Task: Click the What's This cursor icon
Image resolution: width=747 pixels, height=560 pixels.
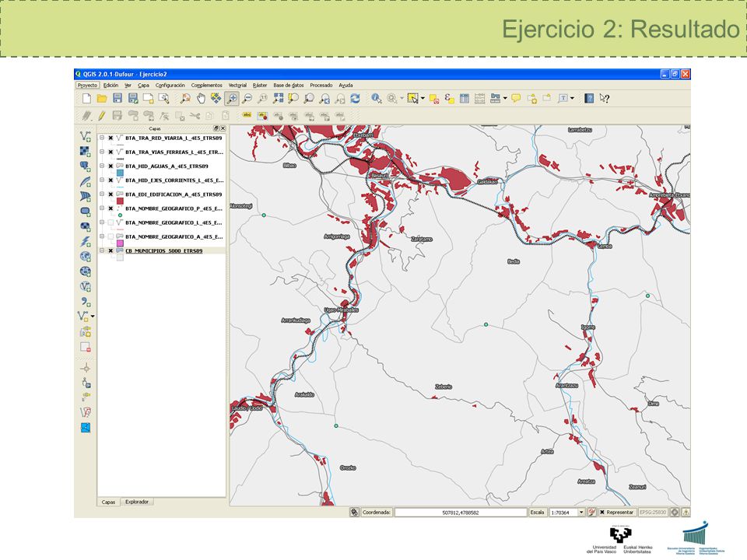Action: pyautogui.click(x=605, y=99)
